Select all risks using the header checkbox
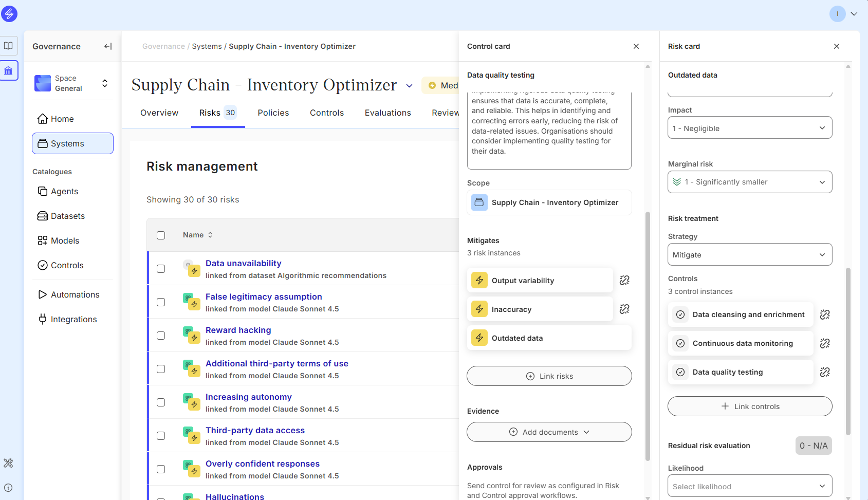 click(161, 235)
